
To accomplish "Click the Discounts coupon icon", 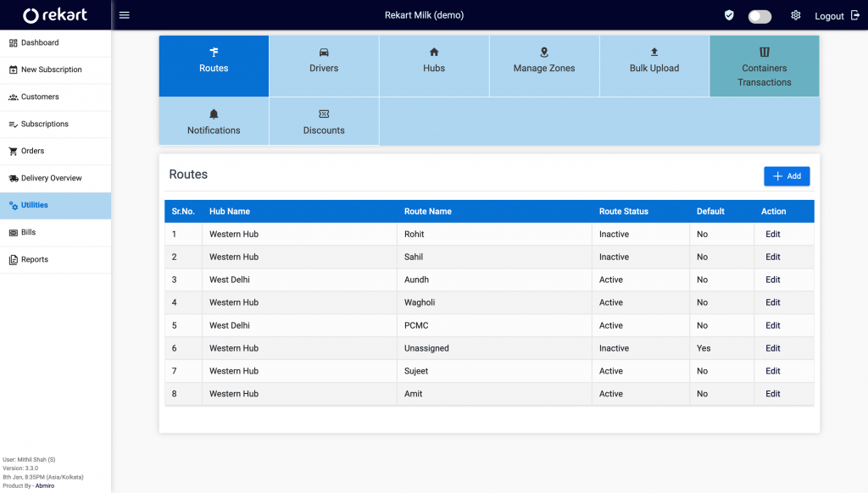I will tap(324, 114).
